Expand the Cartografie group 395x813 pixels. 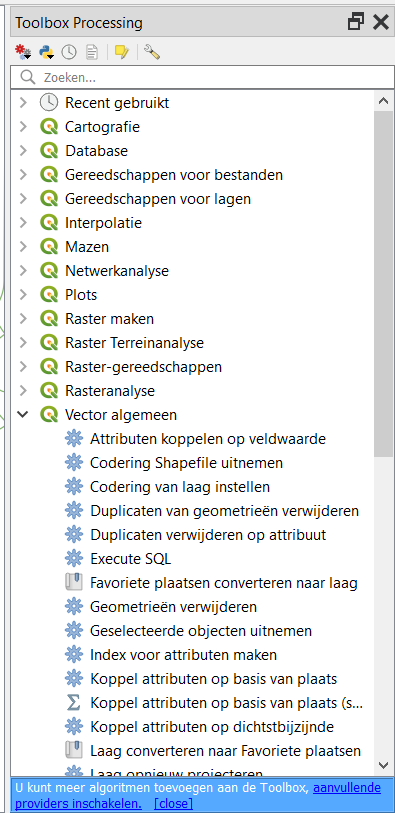[22, 127]
